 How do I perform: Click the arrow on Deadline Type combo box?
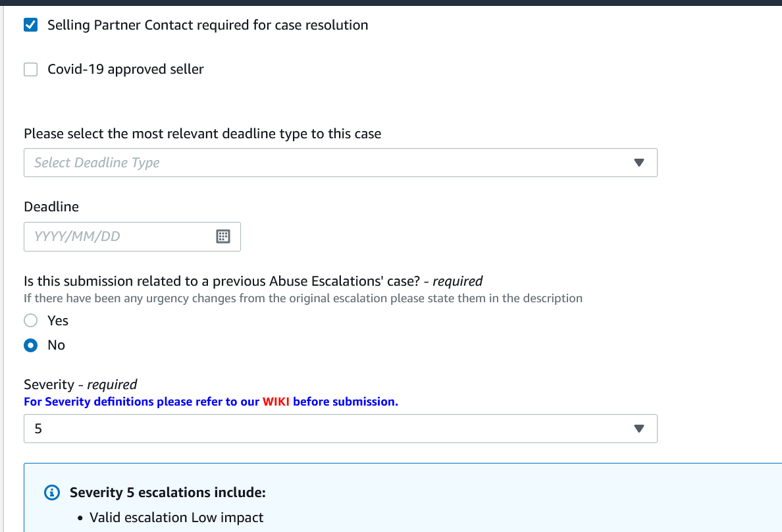pos(639,163)
